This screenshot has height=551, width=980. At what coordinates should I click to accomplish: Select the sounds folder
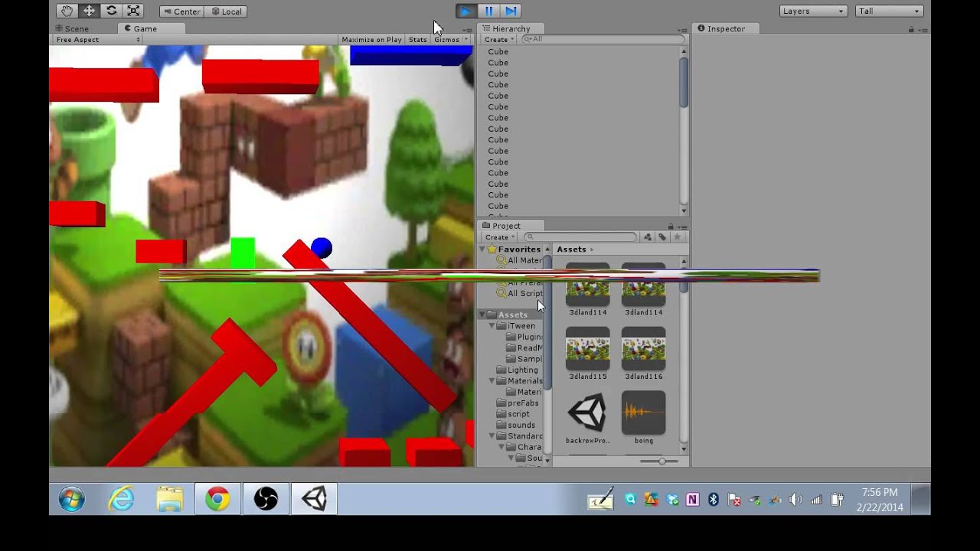pos(516,425)
